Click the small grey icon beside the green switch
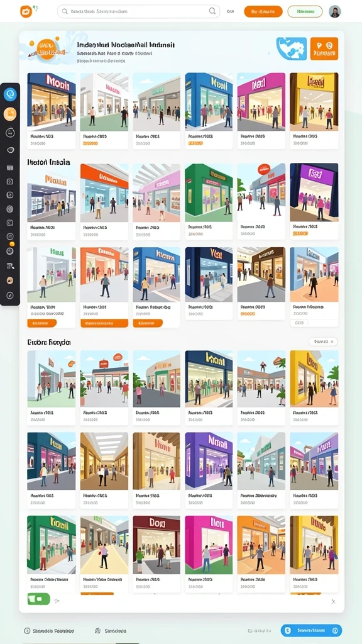 coord(57,601)
